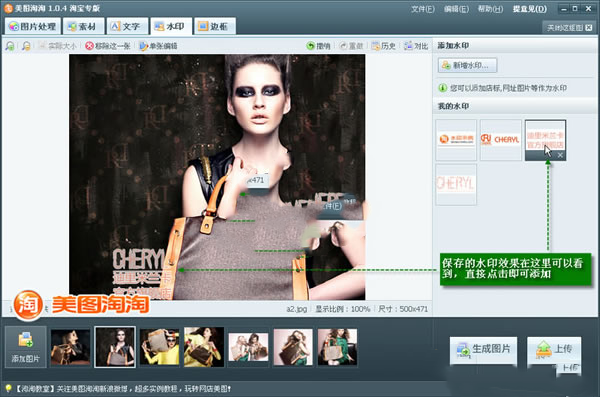Delete hovered watermark with small x

point(560,155)
